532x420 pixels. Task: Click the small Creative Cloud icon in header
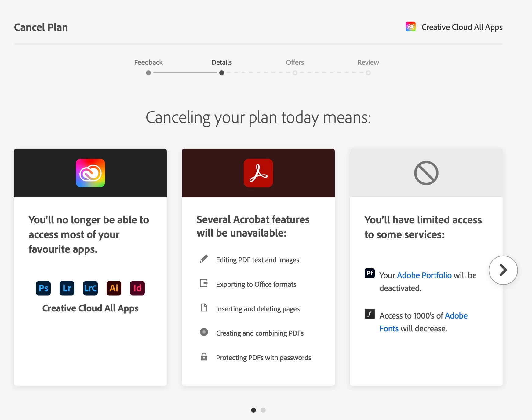[x=410, y=27]
